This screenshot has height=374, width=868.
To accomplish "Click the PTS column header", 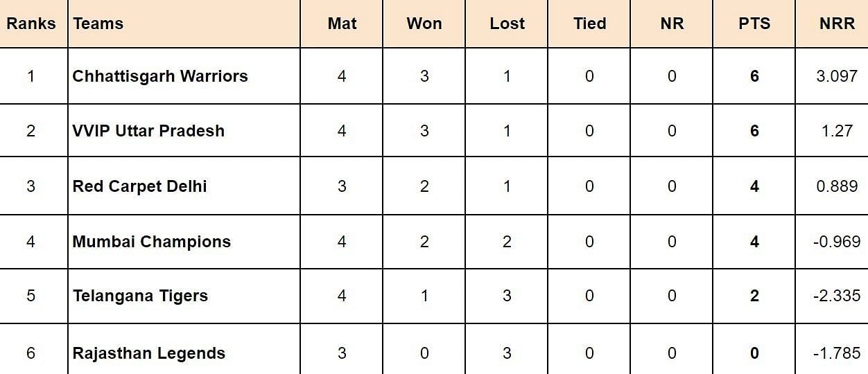I will tap(754, 24).
